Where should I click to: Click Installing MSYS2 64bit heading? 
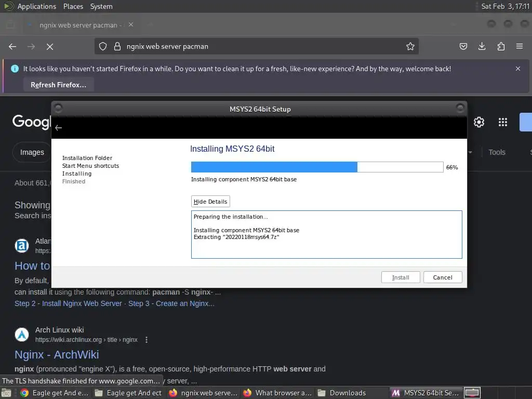(x=232, y=149)
